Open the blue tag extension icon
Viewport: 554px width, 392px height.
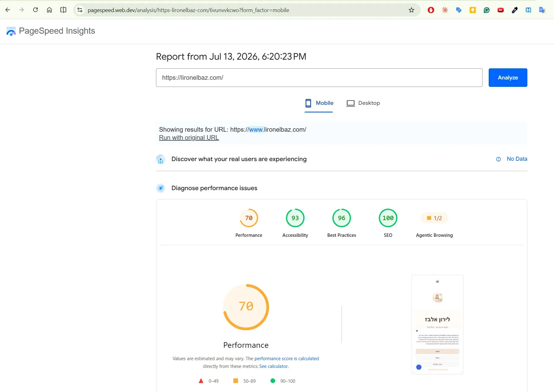[459, 10]
